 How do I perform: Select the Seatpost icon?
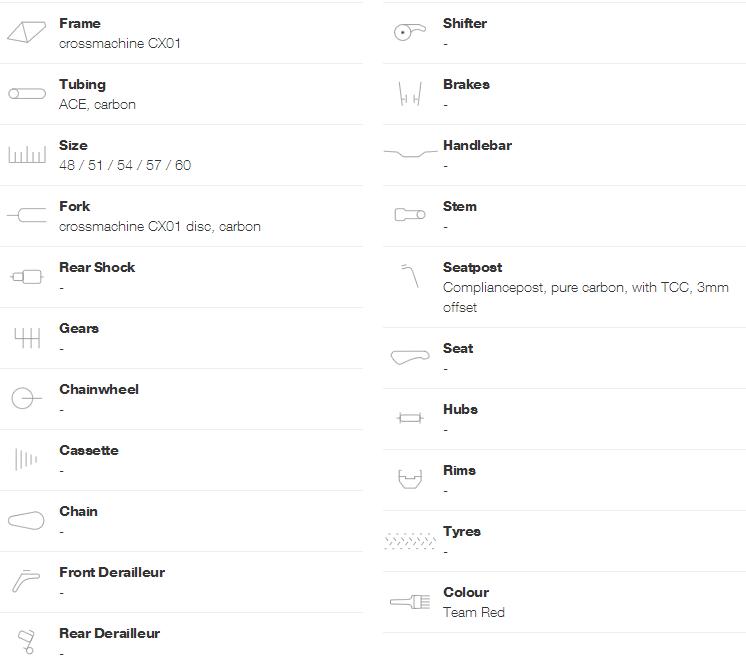coord(410,276)
